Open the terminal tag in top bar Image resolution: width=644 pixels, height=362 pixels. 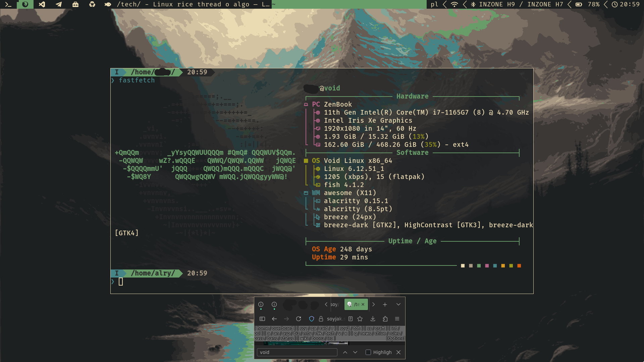point(8,4)
